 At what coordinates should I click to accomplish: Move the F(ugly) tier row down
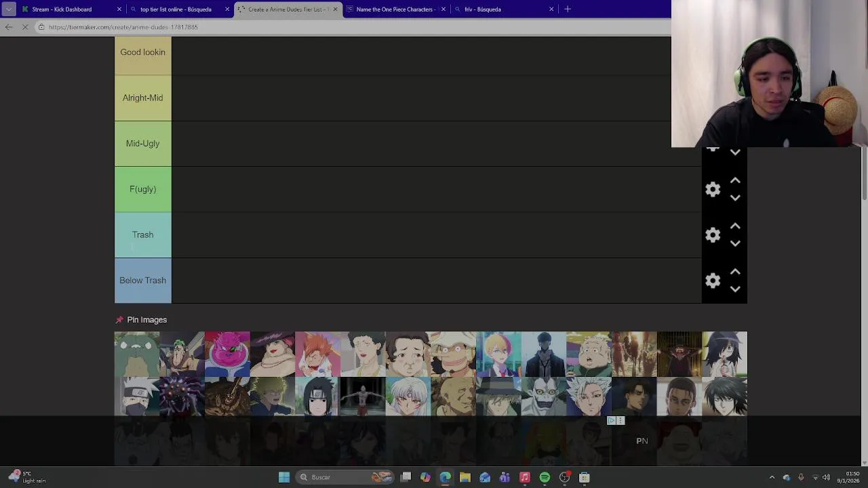pyautogui.click(x=735, y=198)
